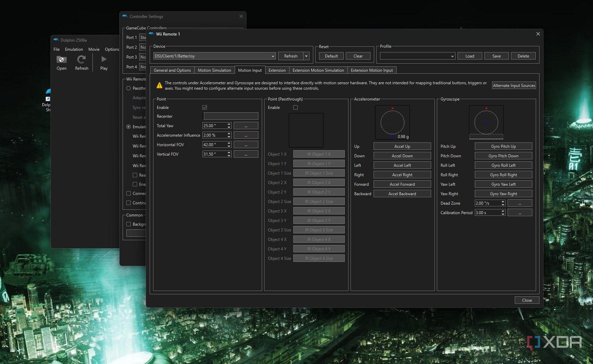Viewport: 593px width, 364px height.
Task: Enable the Point (Passthrough) checkbox
Action: pyautogui.click(x=295, y=108)
